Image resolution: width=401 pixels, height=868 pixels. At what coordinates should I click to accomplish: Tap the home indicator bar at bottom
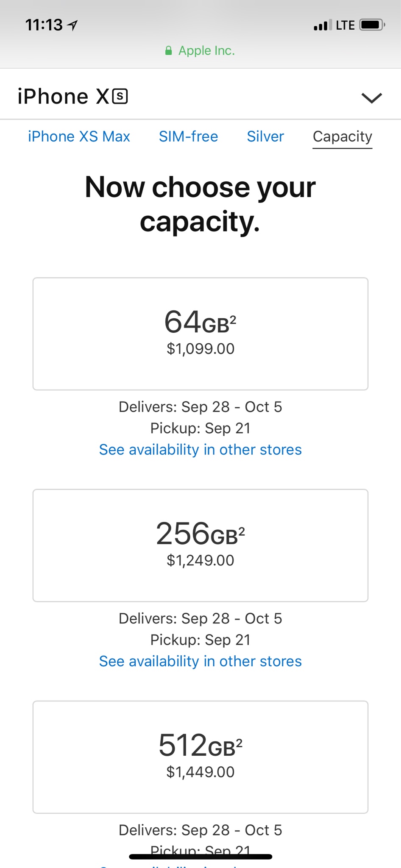tap(200, 857)
